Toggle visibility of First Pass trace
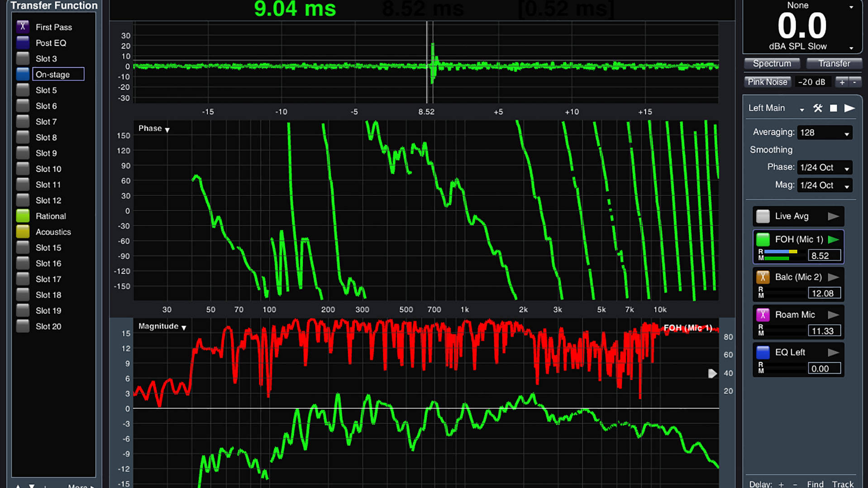Image resolution: width=868 pixels, height=488 pixels. click(23, 27)
